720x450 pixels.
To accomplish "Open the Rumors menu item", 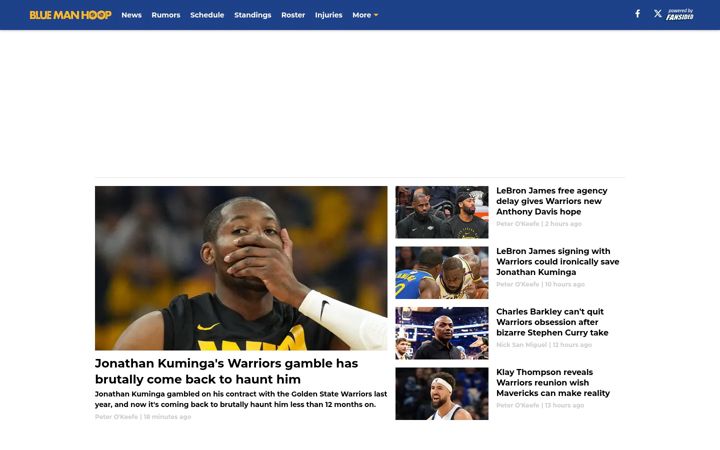I will coord(166,15).
